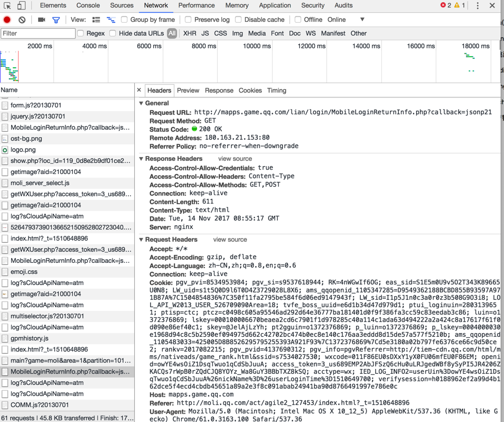The height and width of the screenshot is (422, 504).
Task: Click the Name column header
Action: pos(67,90)
